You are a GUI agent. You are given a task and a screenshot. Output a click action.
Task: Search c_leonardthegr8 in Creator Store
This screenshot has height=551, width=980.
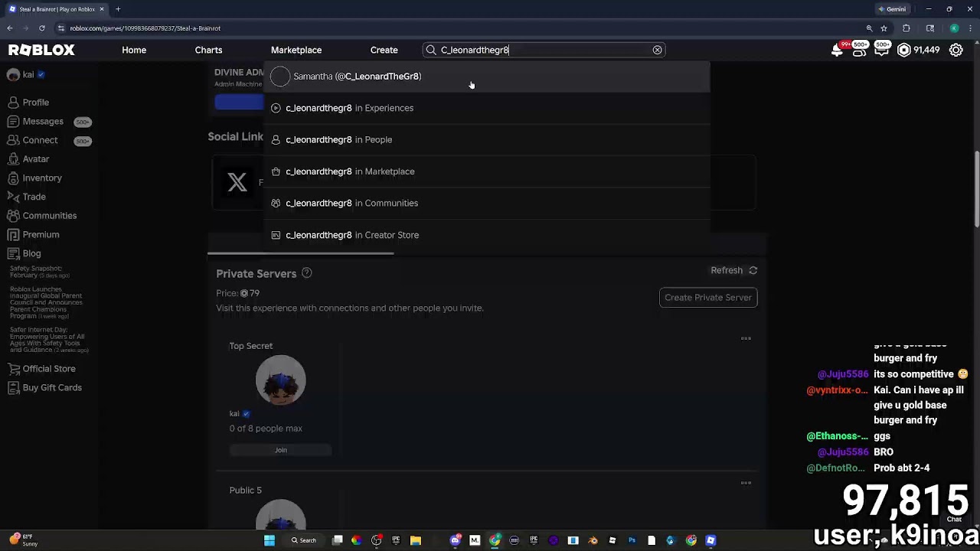coord(487,235)
